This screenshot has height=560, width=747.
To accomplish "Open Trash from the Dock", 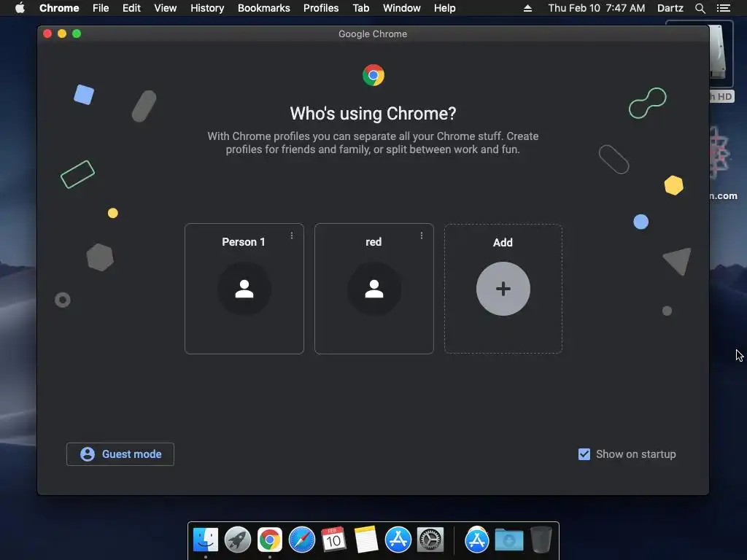I will click(x=541, y=540).
